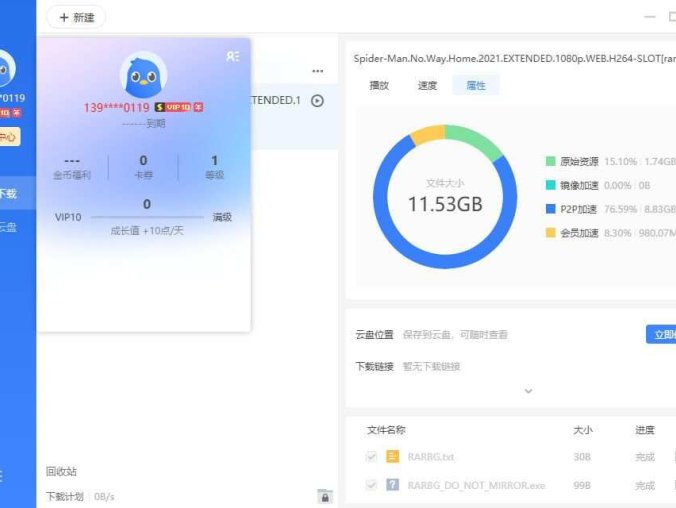Click the VIP10 badge beside the username
The height and width of the screenshot is (508, 676).
178,107
